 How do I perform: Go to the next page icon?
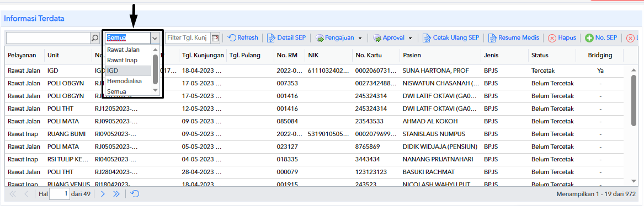(x=103, y=194)
